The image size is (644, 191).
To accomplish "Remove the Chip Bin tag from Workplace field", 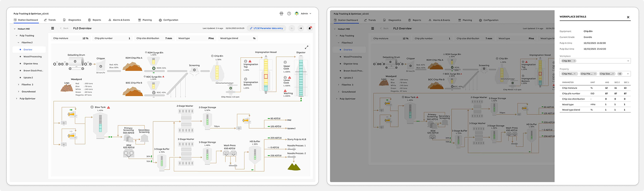I will [x=574, y=61].
